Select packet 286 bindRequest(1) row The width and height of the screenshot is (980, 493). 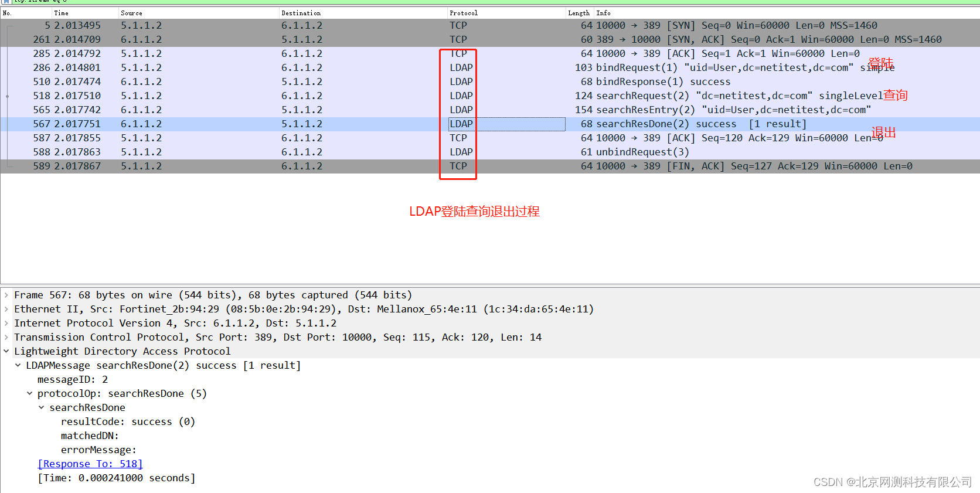[490, 67]
